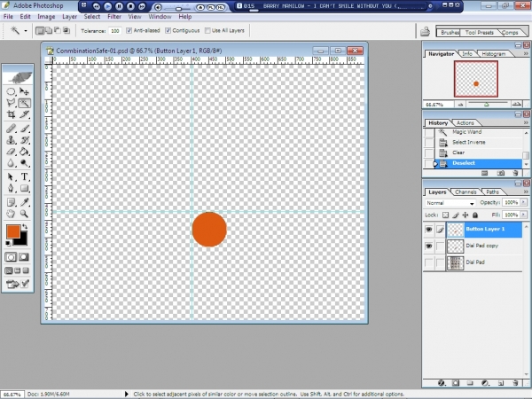
Task: Select the Type tool
Action: 24,176
